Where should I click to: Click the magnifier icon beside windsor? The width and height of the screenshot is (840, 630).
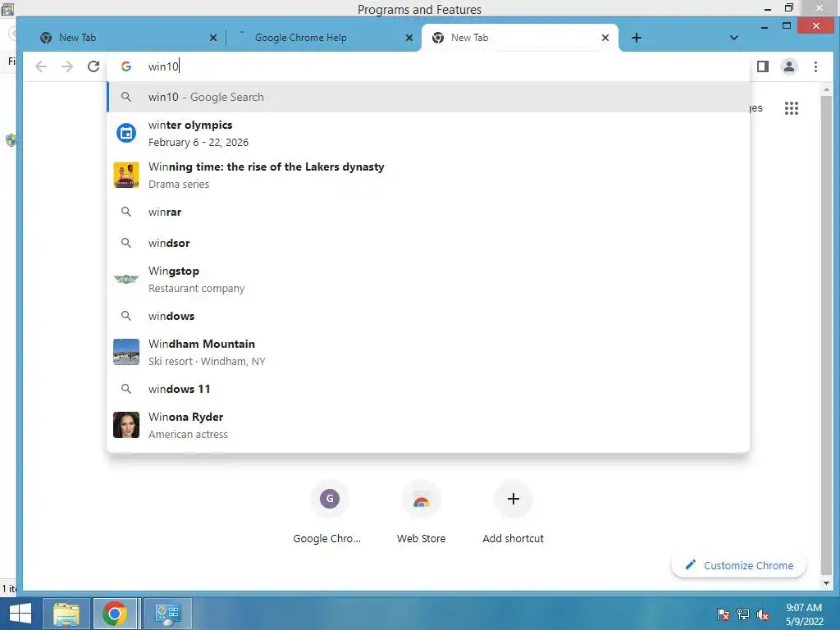point(126,243)
